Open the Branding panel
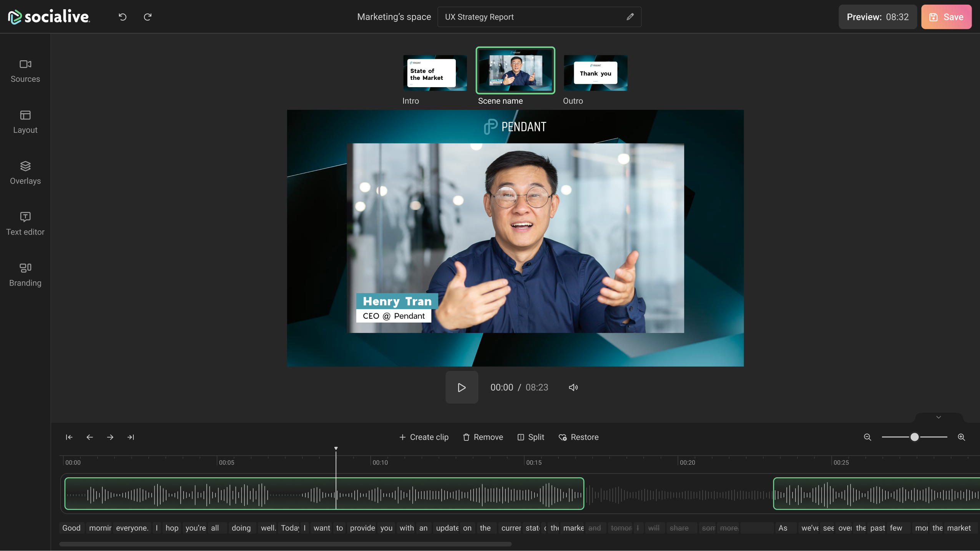Viewport: 980px width, 551px height. (x=25, y=275)
